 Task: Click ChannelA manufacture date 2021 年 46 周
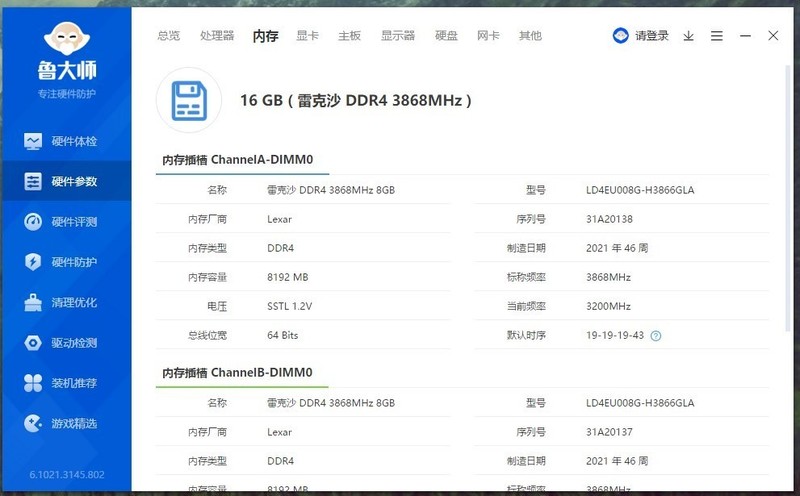point(617,249)
